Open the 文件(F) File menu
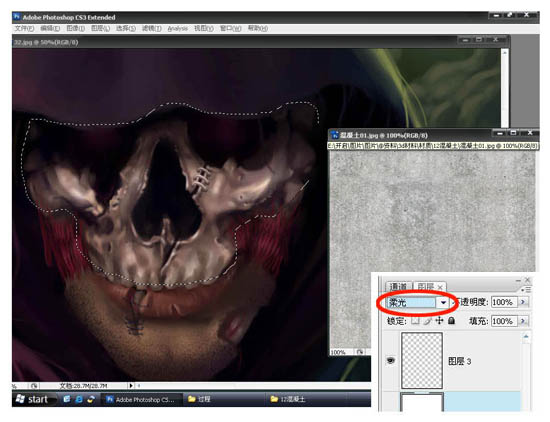 24,28
